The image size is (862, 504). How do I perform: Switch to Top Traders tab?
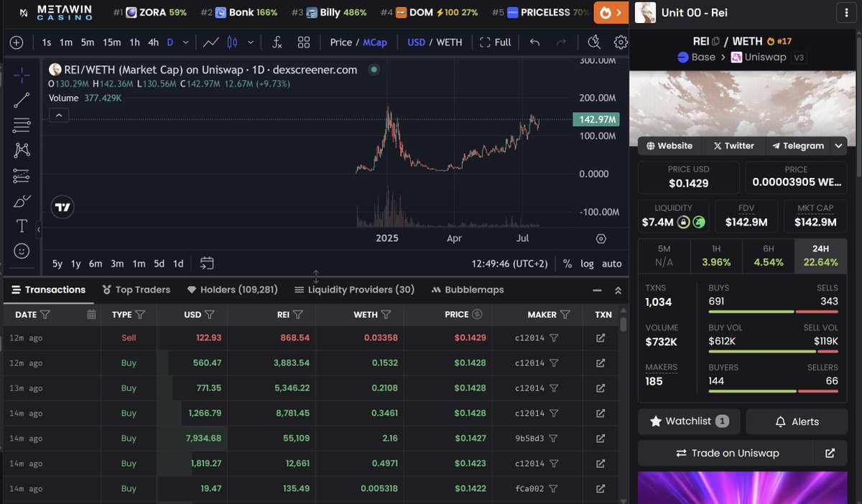pos(136,290)
